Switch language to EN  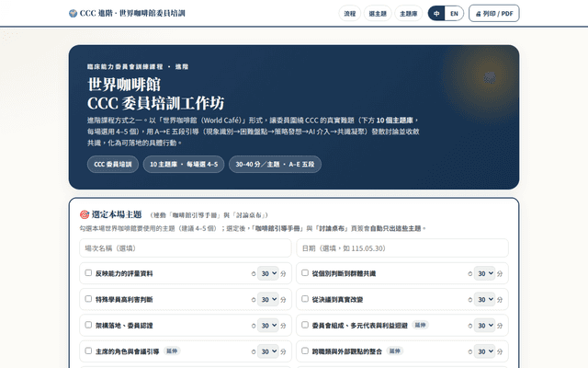coord(454,14)
